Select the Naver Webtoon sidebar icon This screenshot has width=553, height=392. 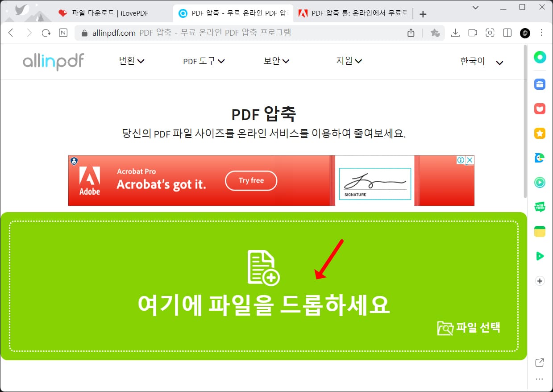click(540, 207)
